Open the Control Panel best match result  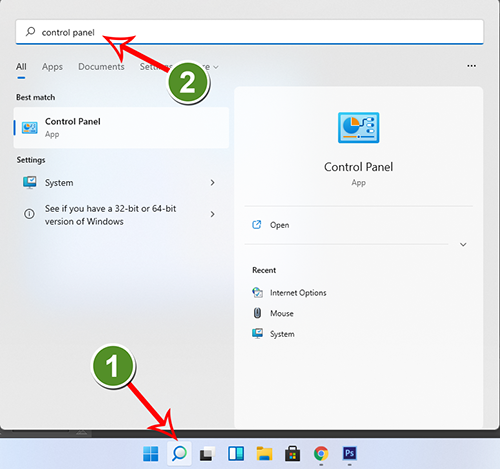(121, 128)
